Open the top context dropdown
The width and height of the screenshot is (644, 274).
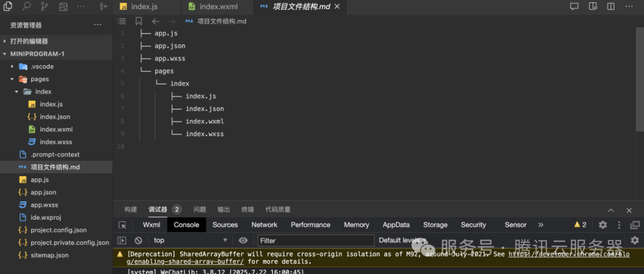coord(190,240)
